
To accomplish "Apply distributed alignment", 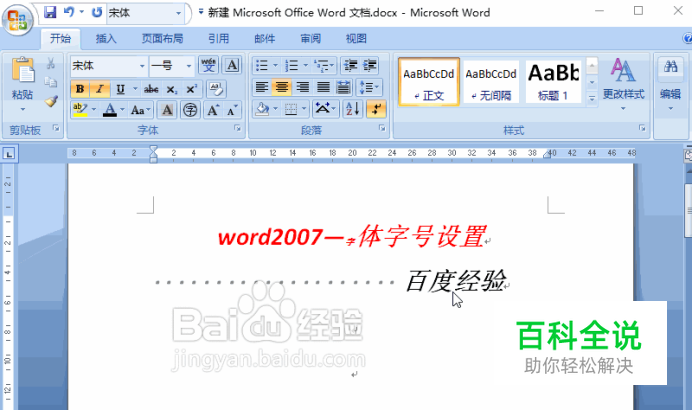I will (x=343, y=87).
